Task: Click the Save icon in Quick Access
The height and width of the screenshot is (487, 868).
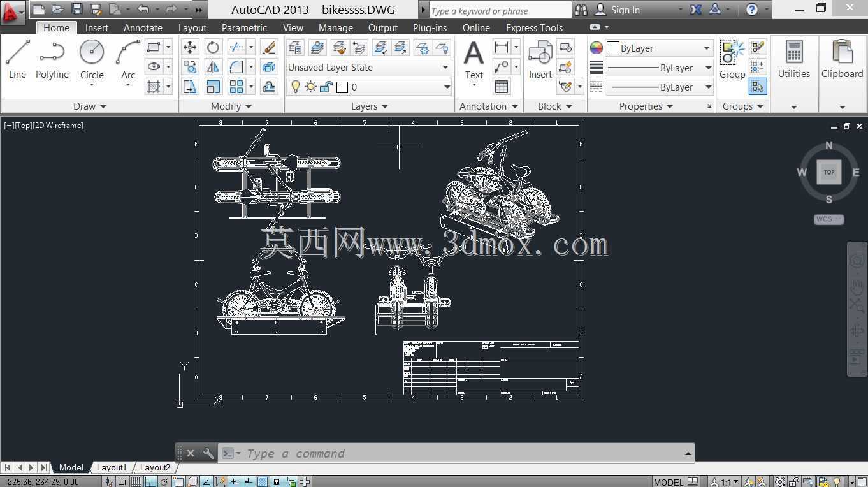Action: pos(77,9)
